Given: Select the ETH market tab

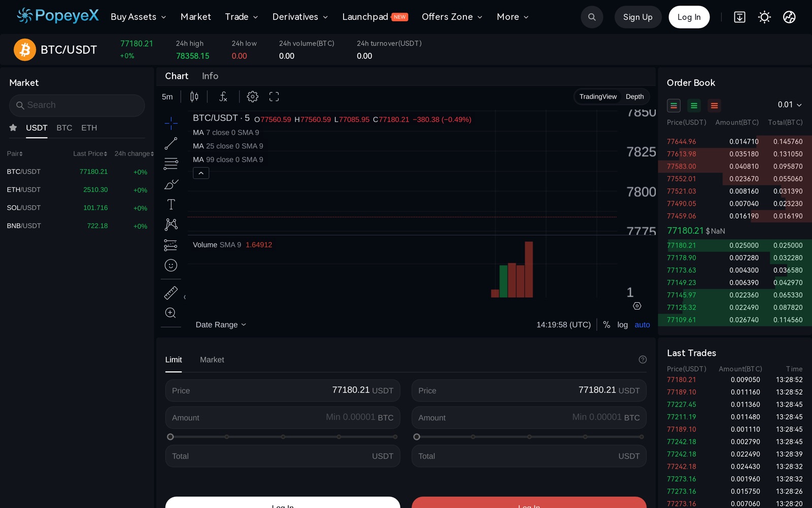Looking at the screenshot, I should (x=89, y=128).
